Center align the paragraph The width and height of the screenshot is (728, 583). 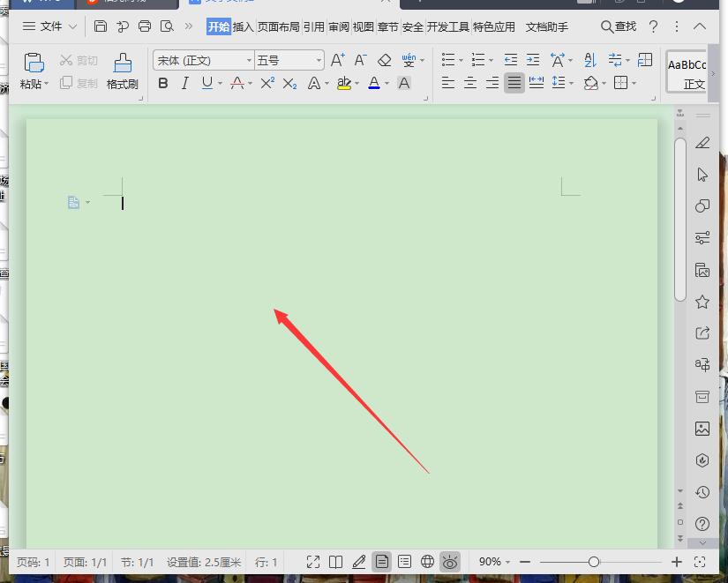[x=470, y=83]
